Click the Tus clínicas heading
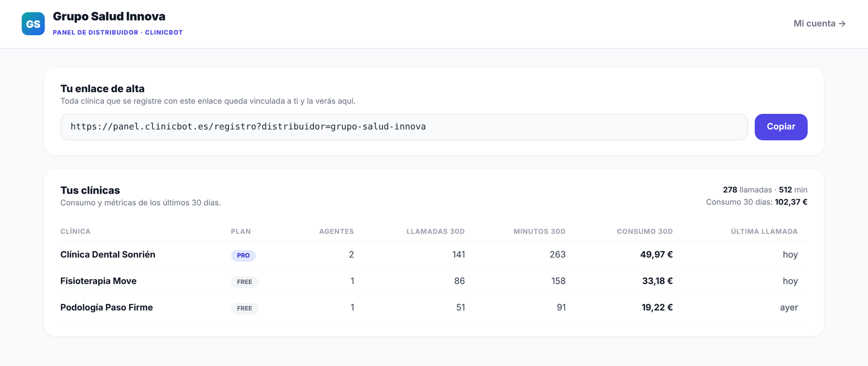The image size is (868, 366). pyautogui.click(x=90, y=190)
